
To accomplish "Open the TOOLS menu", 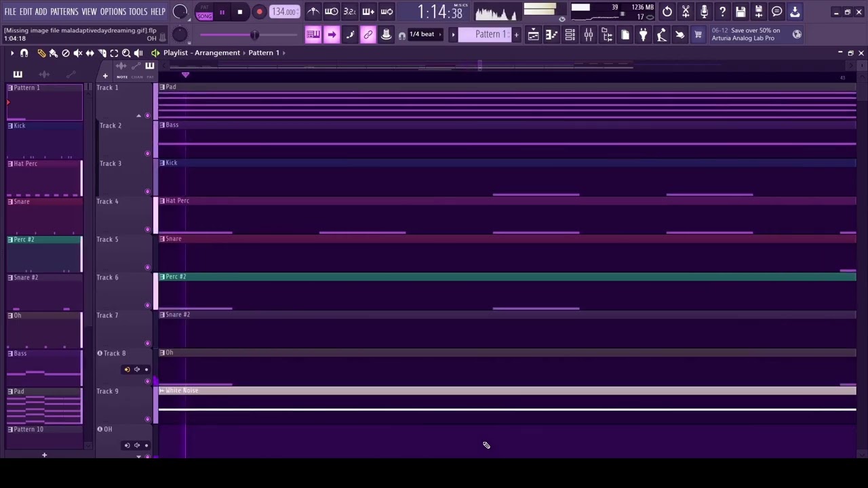I will click(138, 12).
